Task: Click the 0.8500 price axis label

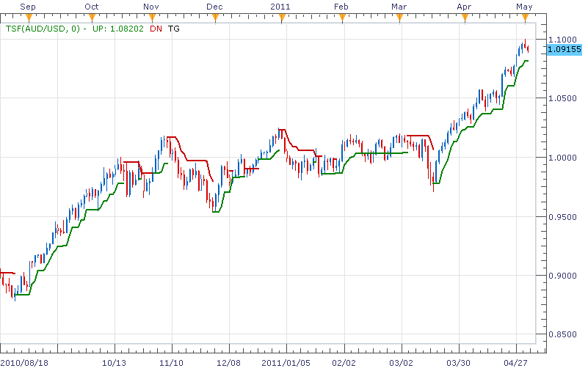Action: 562,334
